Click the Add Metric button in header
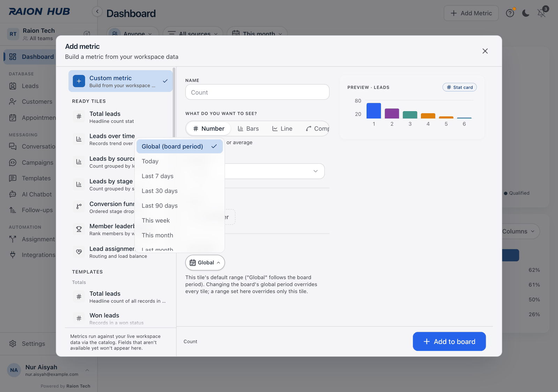The width and height of the screenshot is (558, 392). pos(471,13)
